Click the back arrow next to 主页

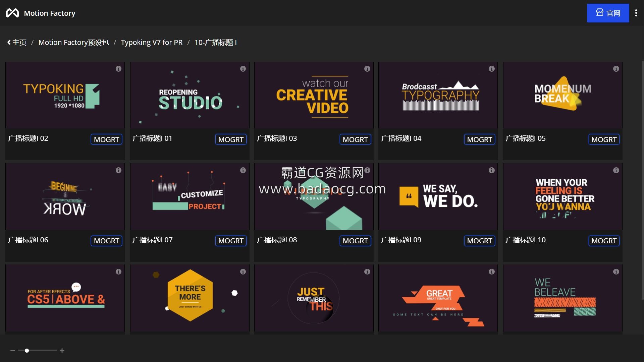point(9,43)
